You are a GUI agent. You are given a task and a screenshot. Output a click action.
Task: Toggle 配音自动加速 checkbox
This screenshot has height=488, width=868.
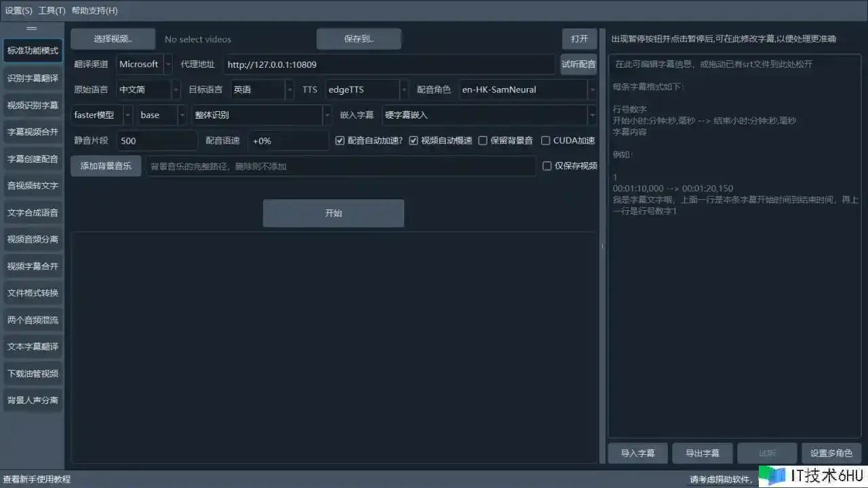click(x=340, y=141)
